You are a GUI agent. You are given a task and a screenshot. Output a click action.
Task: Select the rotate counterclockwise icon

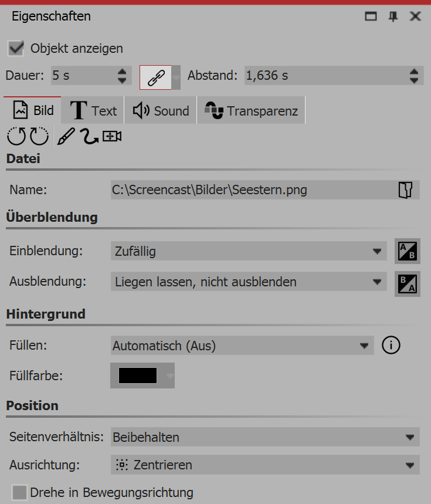pos(15,136)
